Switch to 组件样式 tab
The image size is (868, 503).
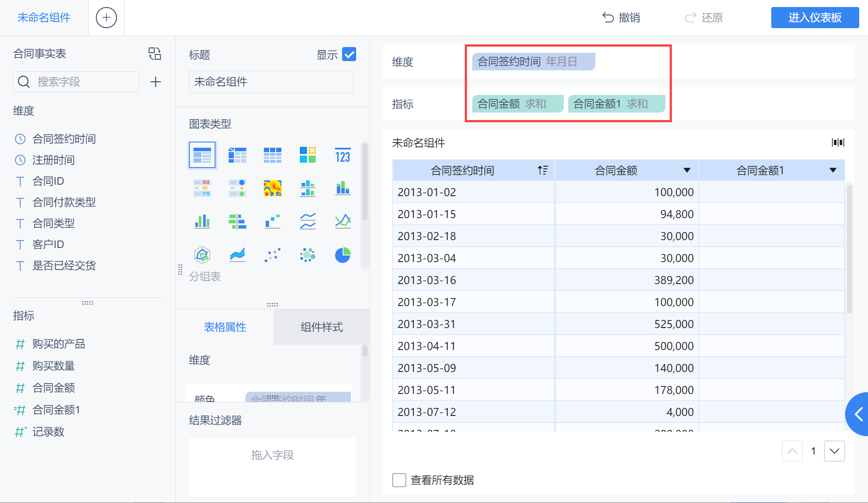coord(321,327)
